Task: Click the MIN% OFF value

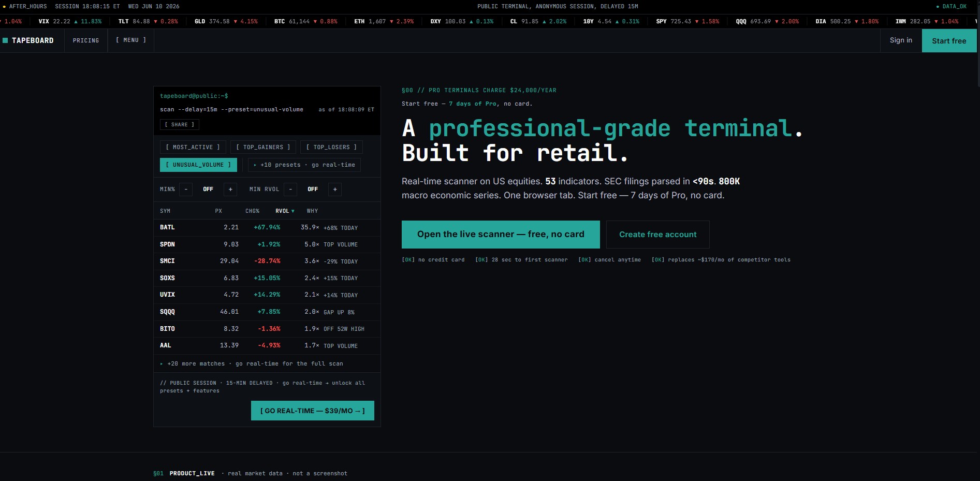Action: 208,190
